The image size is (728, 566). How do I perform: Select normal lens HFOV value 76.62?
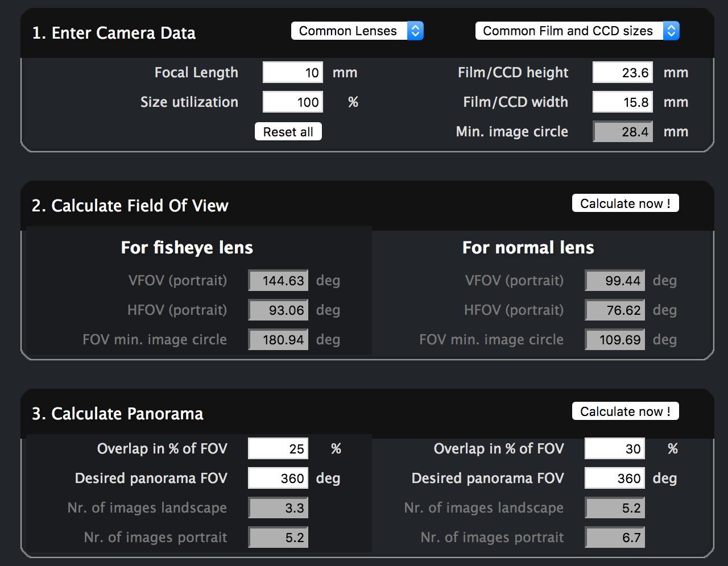point(615,310)
